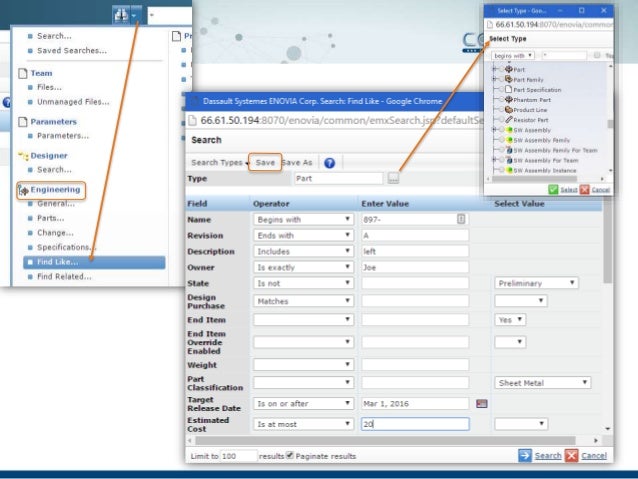Click the Select link in Select Type

click(x=568, y=190)
